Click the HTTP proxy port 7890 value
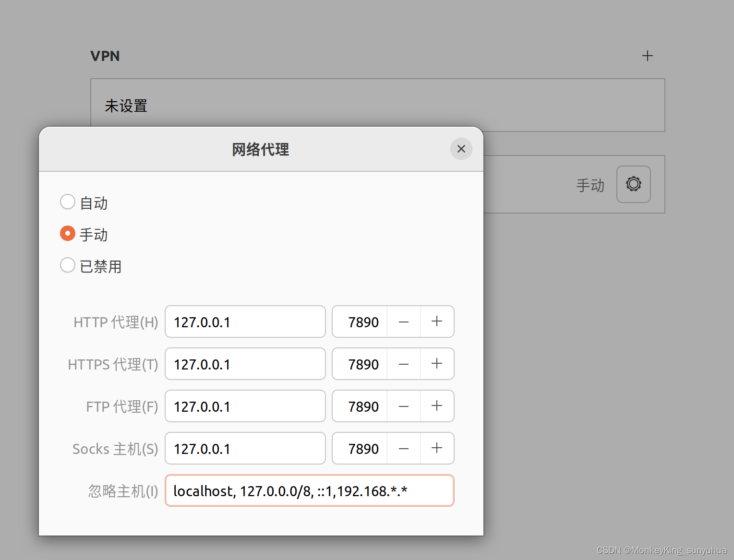The width and height of the screenshot is (734, 560). 363,322
